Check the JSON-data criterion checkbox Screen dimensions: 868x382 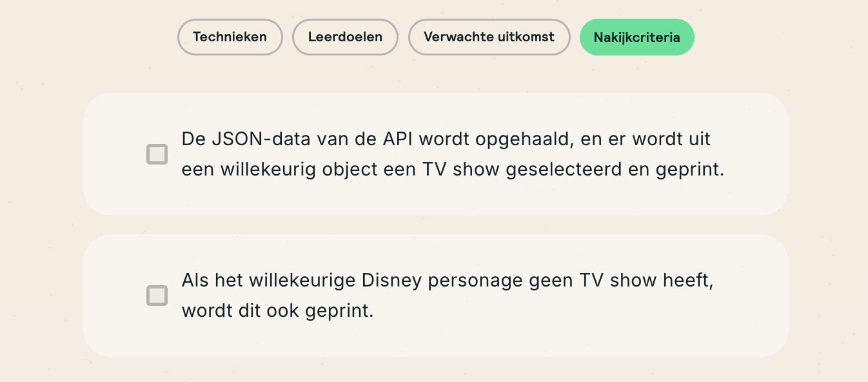click(x=157, y=154)
